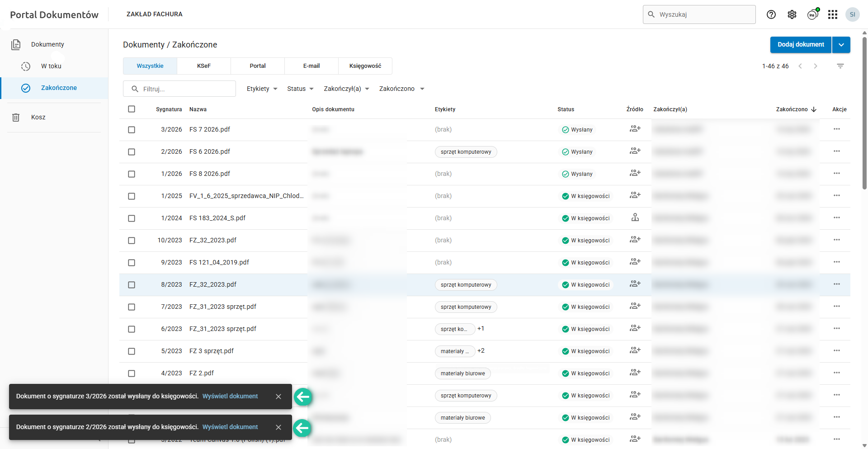Open Wyświetl dokument link for 2/2026
This screenshot has width=868, height=449.
point(230,427)
